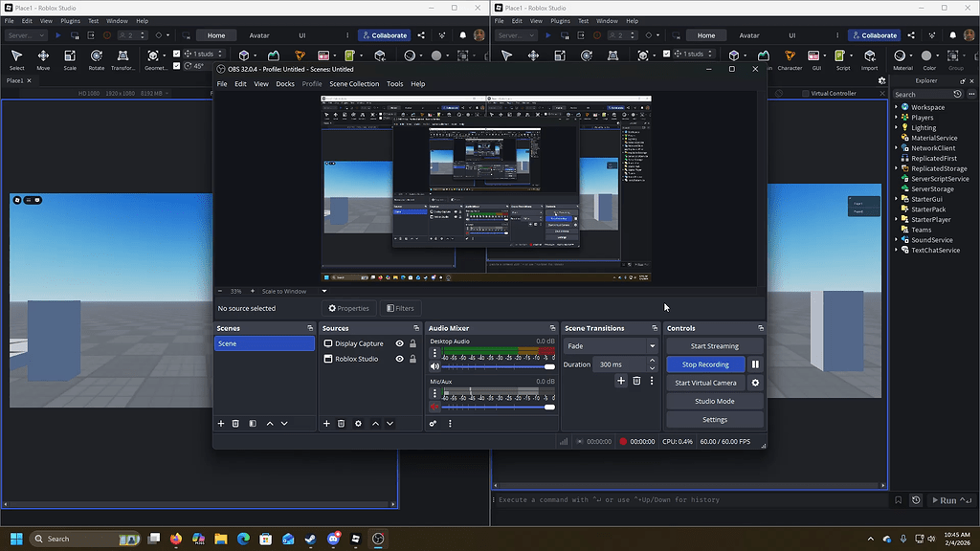Insert a Character in right Roblox Studio
The width and height of the screenshot is (980, 551).
[790, 59]
